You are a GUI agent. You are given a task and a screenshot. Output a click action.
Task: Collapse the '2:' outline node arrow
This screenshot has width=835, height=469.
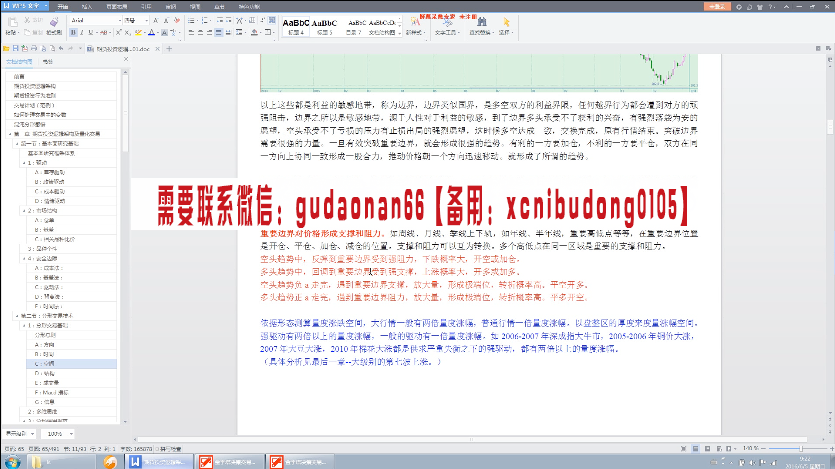24,211
